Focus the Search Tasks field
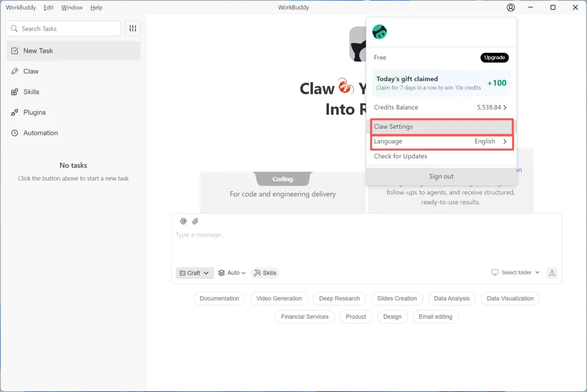The image size is (587, 392). [63, 28]
